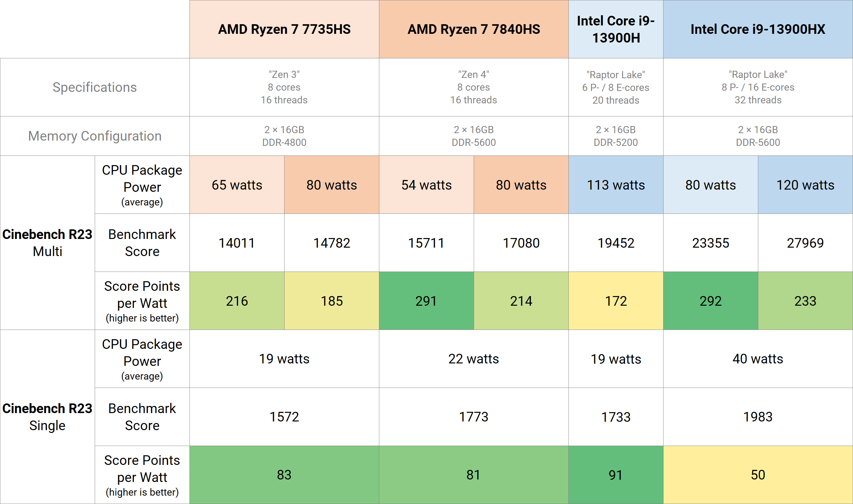
Task: Click the 65 watts power cell
Action: point(237,185)
